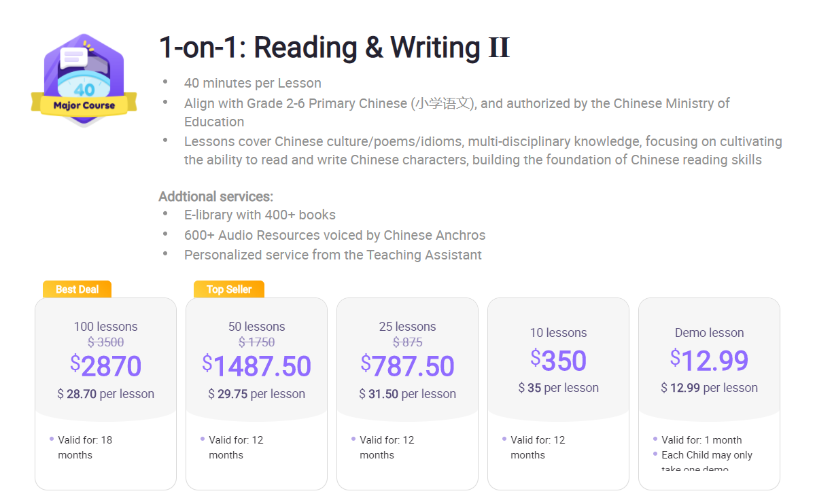Click the $12.99 demo price
Screen dimensions: 815x504
click(x=709, y=360)
